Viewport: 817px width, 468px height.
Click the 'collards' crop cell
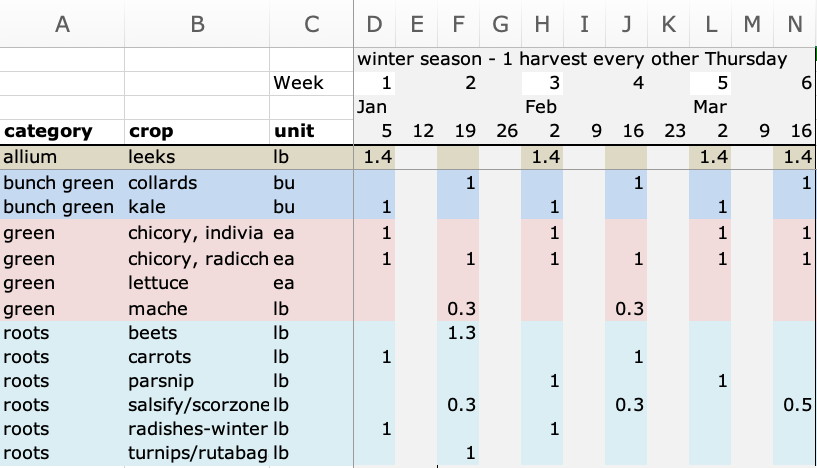click(x=197, y=183)
